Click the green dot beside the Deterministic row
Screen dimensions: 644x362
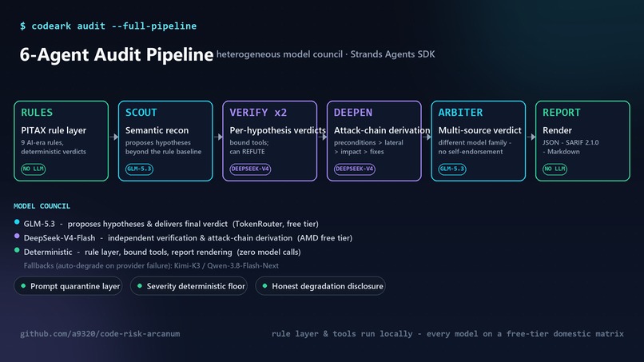click(17, 250)
